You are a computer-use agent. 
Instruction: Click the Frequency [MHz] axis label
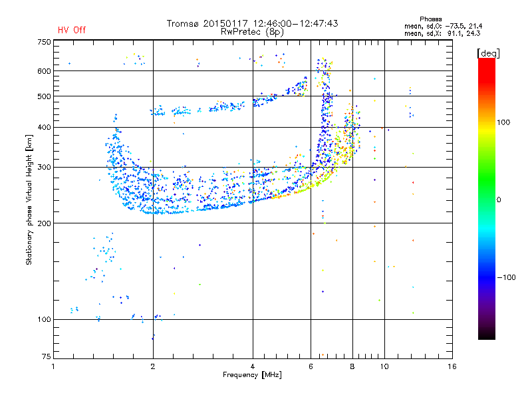coord(252,375)
